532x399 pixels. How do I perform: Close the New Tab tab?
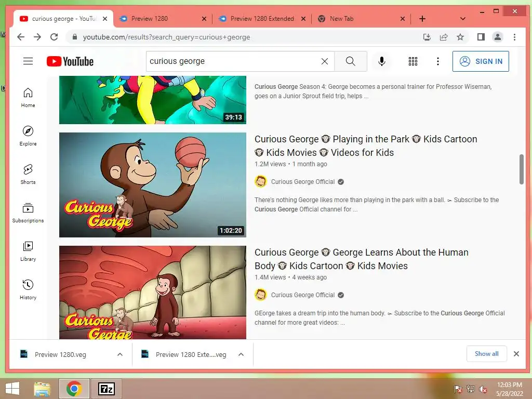(x=403, y=19)
